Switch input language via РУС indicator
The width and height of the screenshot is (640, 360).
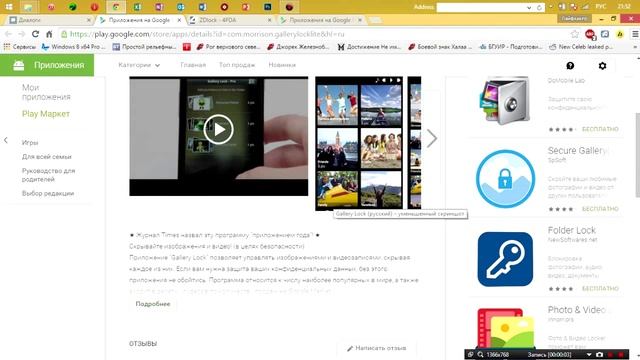tap(600, 7)
